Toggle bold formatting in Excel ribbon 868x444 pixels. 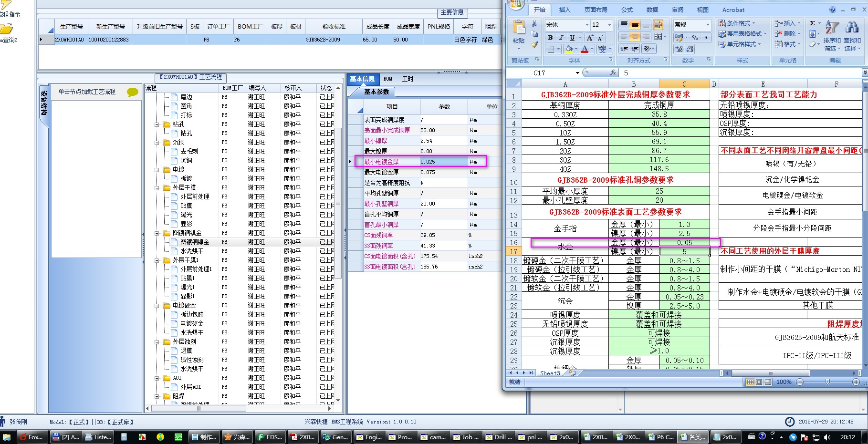550,38
